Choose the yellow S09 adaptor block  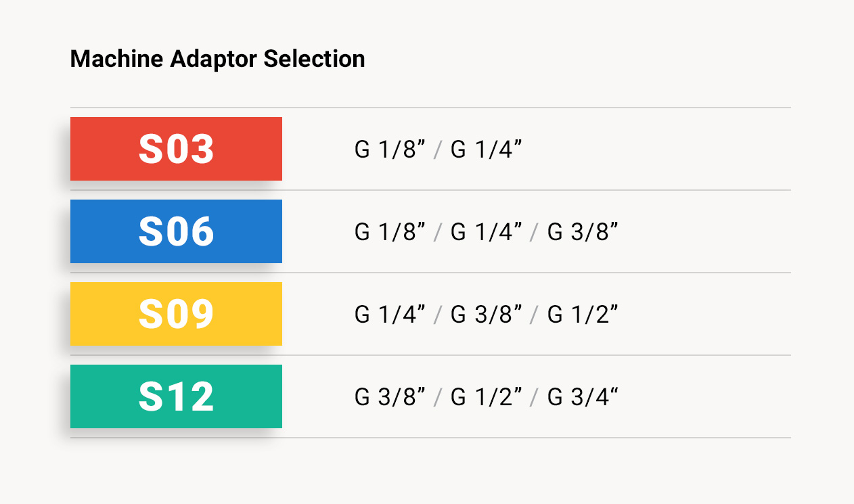point(176,314)
